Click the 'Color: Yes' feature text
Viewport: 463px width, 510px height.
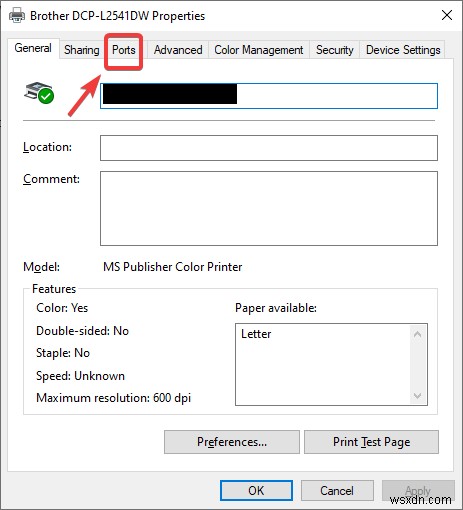[x=62, y=308]
